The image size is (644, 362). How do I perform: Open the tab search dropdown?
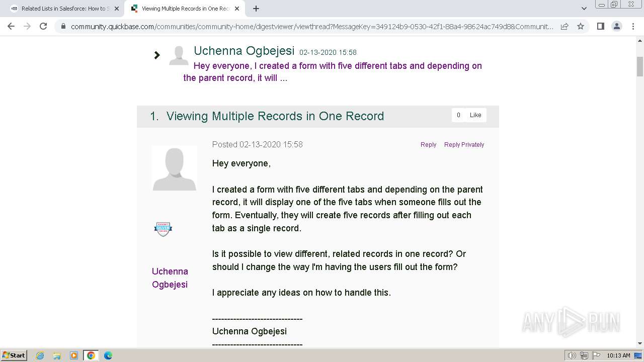tap(584, 9)
